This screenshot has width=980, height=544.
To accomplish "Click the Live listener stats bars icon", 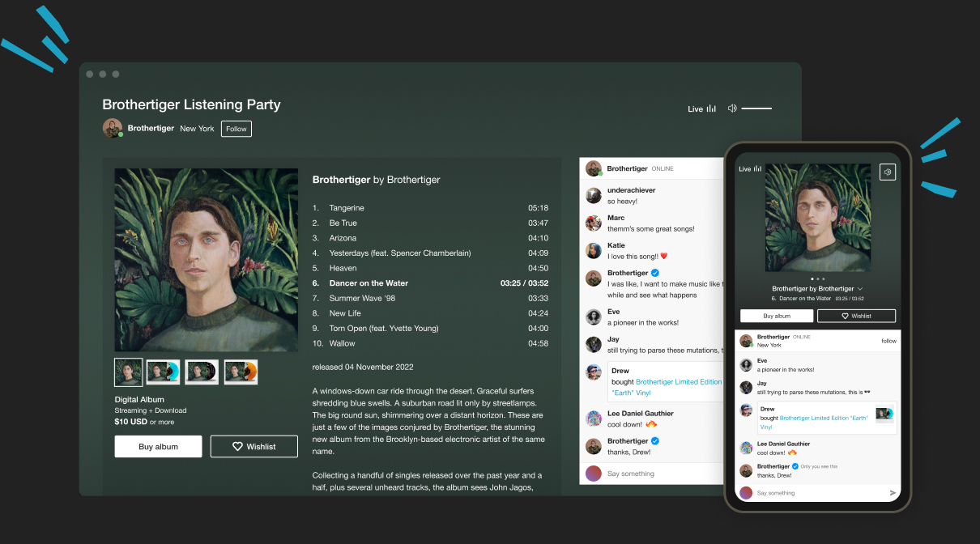I will (x=712, y=108).
